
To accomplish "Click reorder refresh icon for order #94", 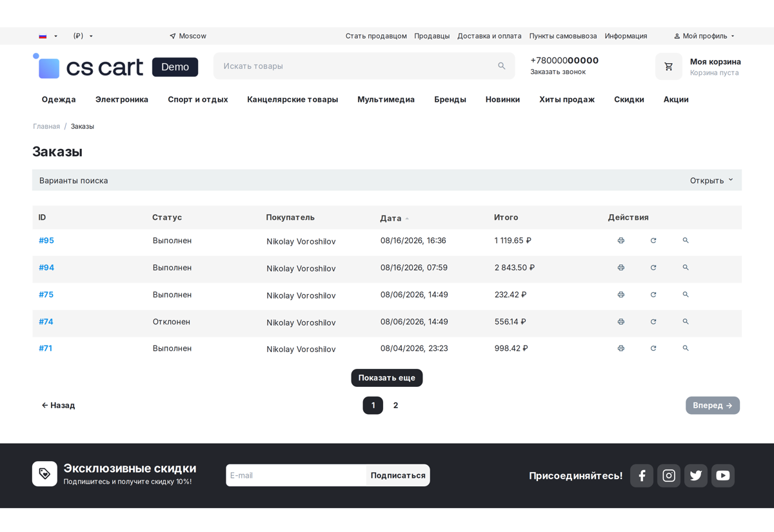I will (x=653, y=268).
